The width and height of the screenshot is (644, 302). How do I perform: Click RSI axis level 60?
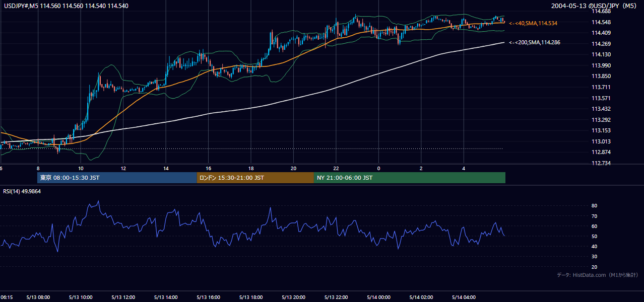tap(594, 226)
